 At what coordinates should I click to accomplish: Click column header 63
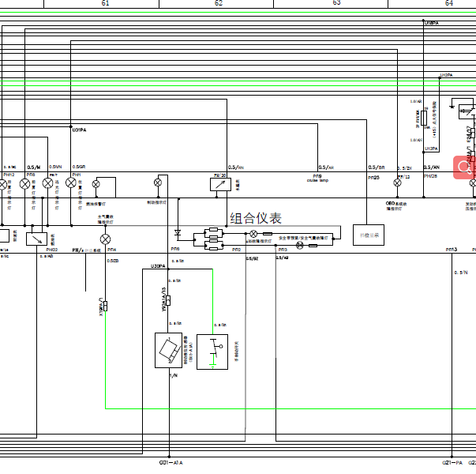(336, 2)
